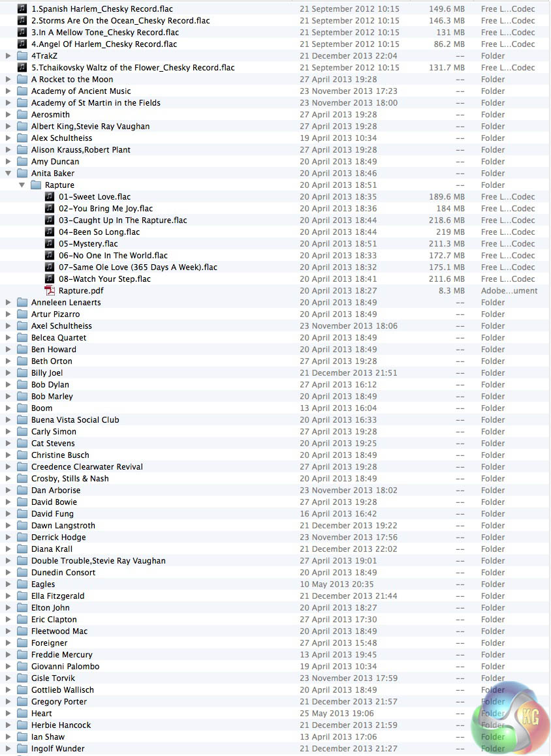Click the Herbie Hancock folder icon

[x=22, y=725]
